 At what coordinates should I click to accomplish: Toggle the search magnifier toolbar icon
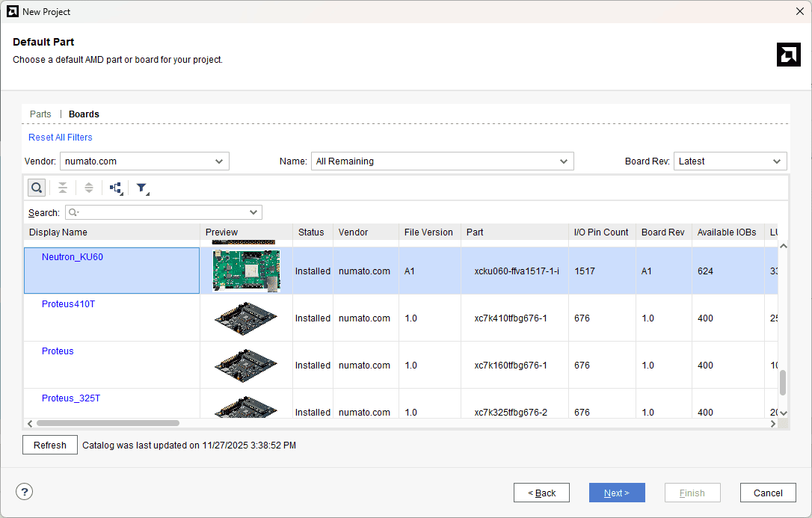[x=37, y=188]
